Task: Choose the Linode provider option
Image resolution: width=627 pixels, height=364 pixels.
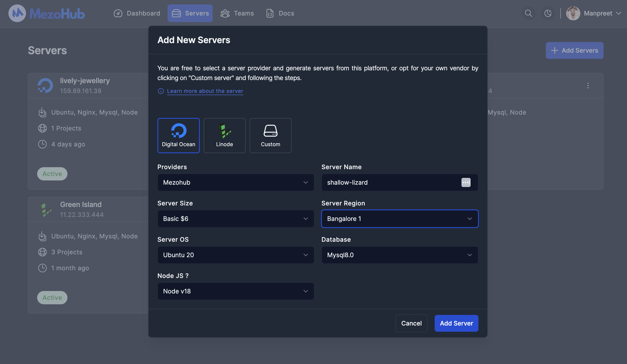Action: coord(224,135)
